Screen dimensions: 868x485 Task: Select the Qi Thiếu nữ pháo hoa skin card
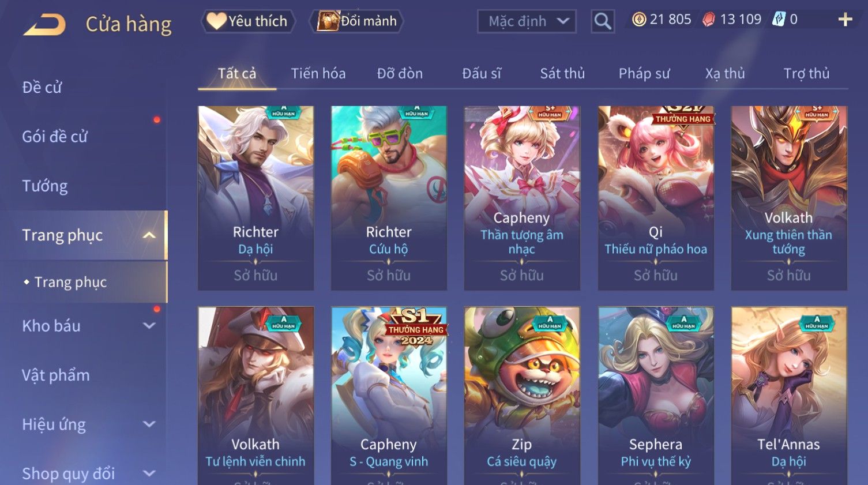click(656, 198)
